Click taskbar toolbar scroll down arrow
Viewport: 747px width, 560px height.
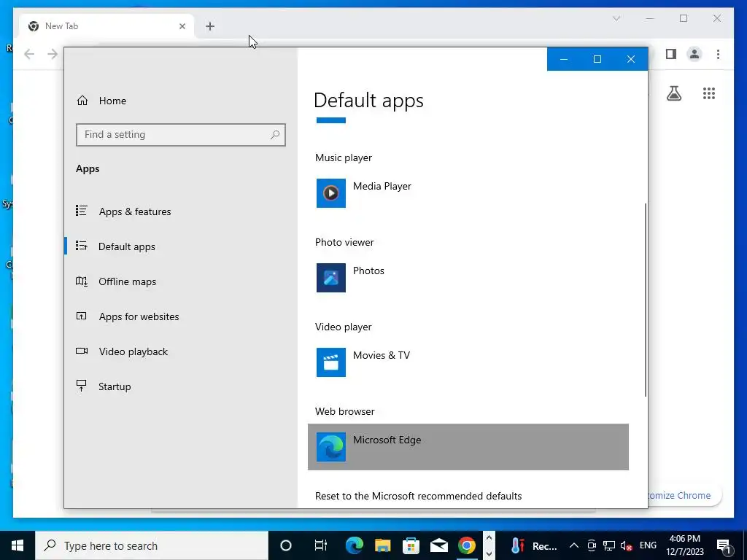[x=489, y=554]
